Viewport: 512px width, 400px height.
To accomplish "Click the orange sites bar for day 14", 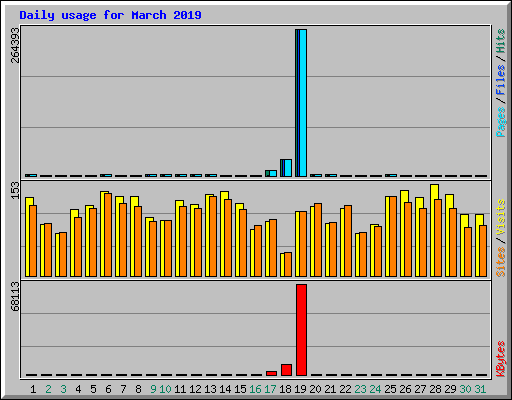I will [228, 238].
